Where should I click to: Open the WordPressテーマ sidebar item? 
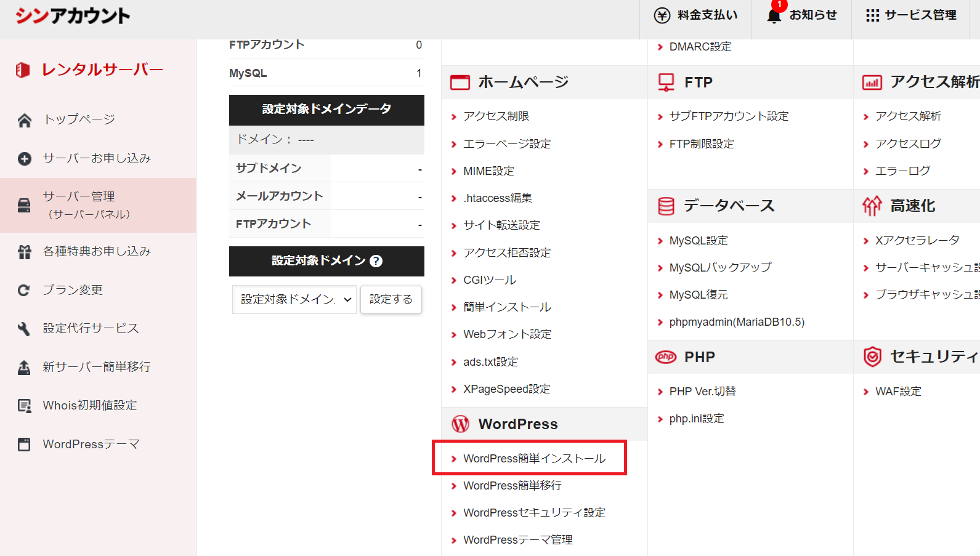point(91,445)
